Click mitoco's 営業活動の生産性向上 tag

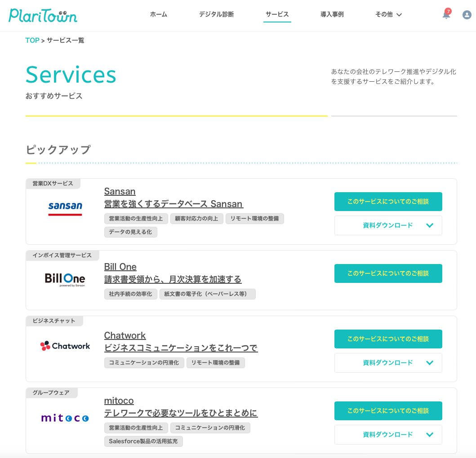tap(136, 428)
